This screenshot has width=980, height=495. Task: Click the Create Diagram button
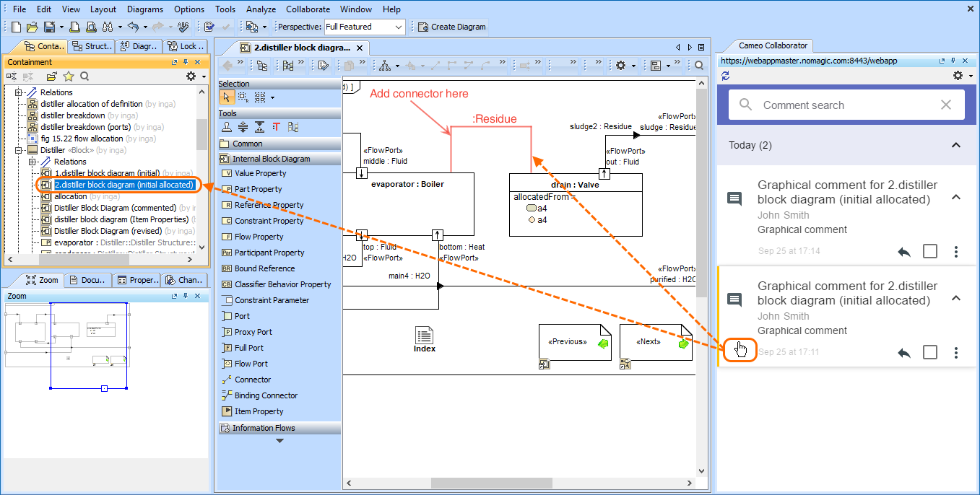(452, 27)
